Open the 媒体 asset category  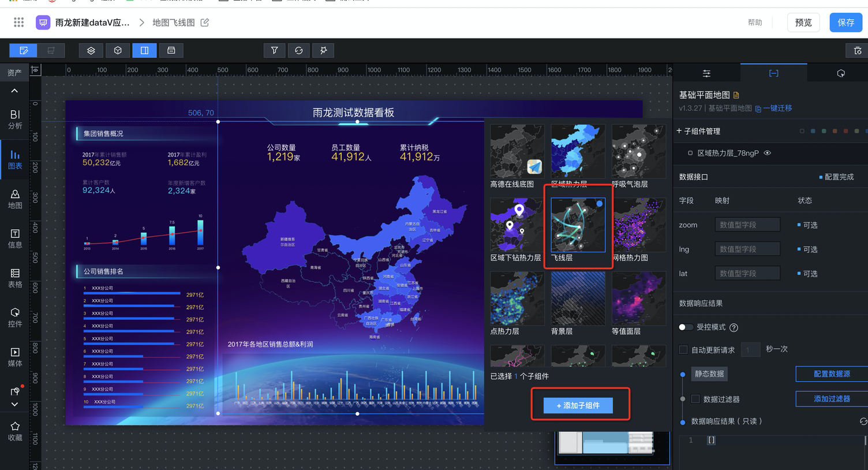[15, 357]
